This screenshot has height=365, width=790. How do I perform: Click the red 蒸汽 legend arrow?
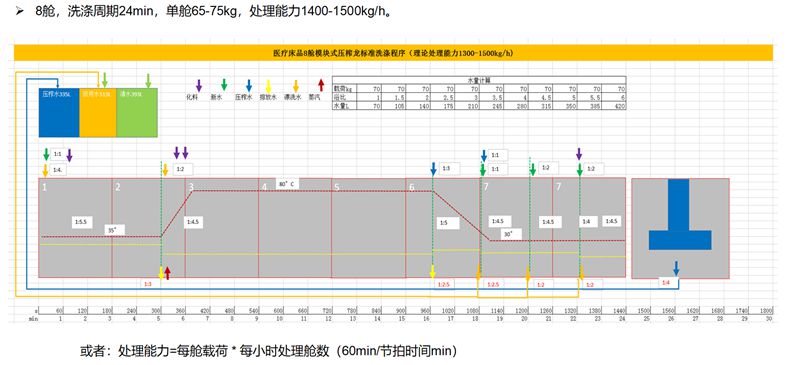(321, 85)
